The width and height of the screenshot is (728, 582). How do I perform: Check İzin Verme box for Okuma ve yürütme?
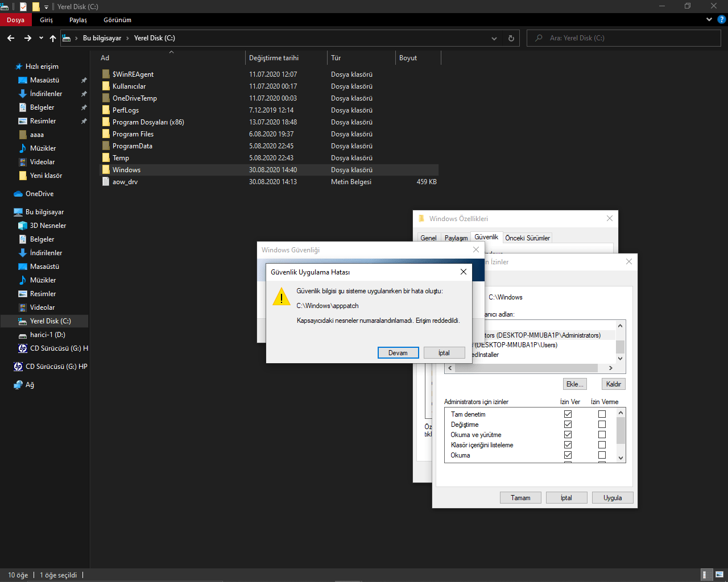pos(602,435)
